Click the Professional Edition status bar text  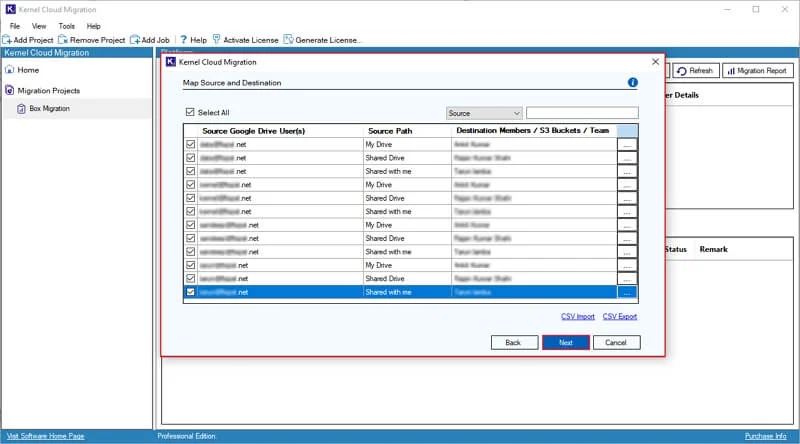186,436
